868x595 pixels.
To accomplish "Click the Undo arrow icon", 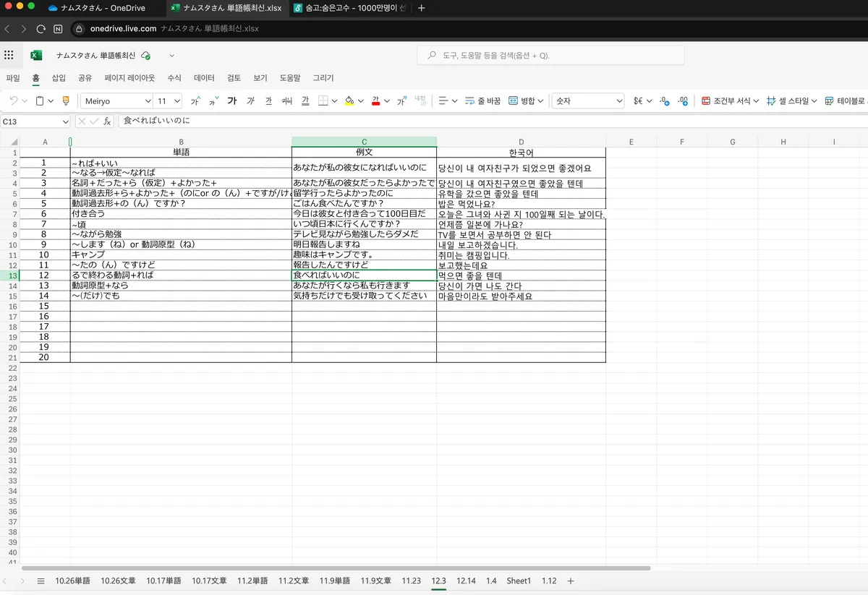I will click(x=14, y=101).
